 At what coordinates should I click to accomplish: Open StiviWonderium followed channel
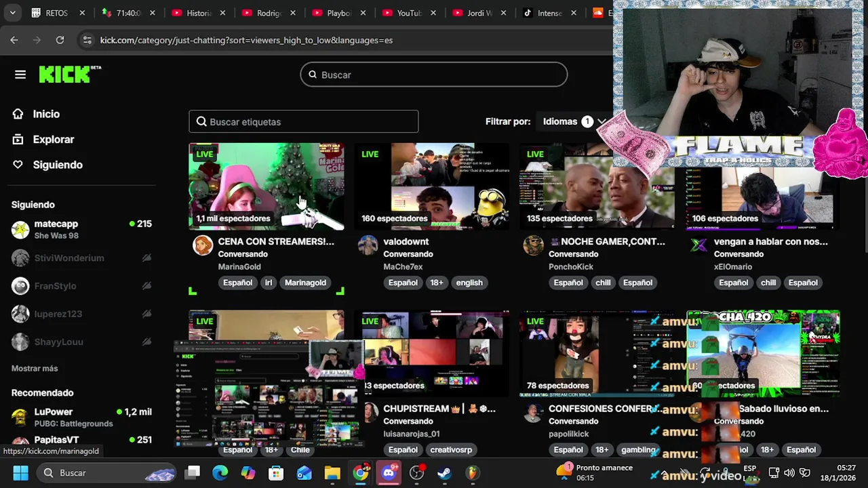pyautogui.click(x=81, y=258)
